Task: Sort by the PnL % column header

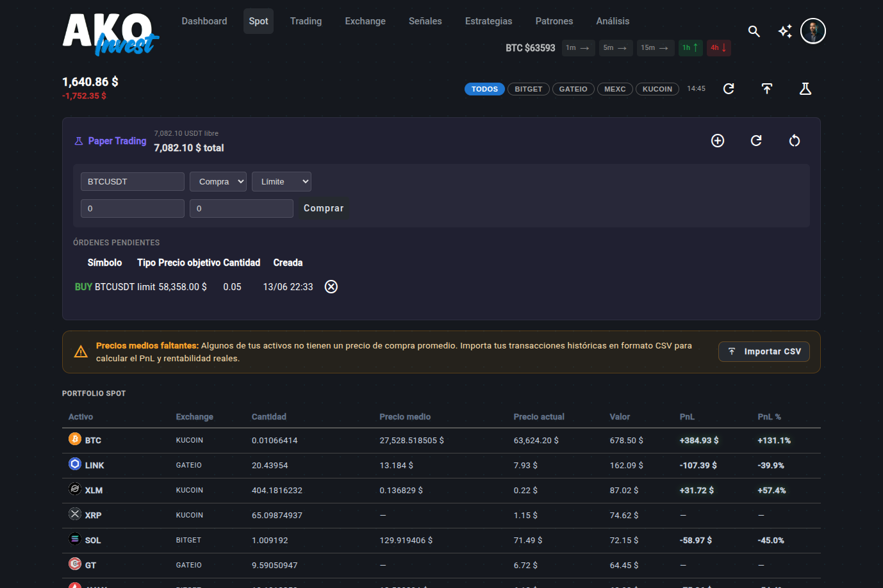Action: (x=769, y=417)
